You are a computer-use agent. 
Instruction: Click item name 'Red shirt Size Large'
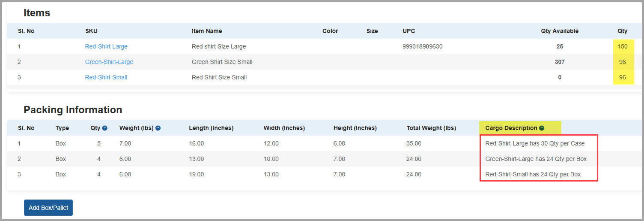(x=219, y=46)
